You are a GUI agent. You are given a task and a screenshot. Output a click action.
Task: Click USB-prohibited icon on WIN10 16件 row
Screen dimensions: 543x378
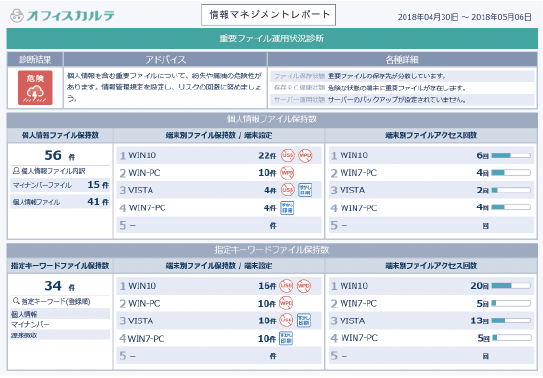(286, 286)
